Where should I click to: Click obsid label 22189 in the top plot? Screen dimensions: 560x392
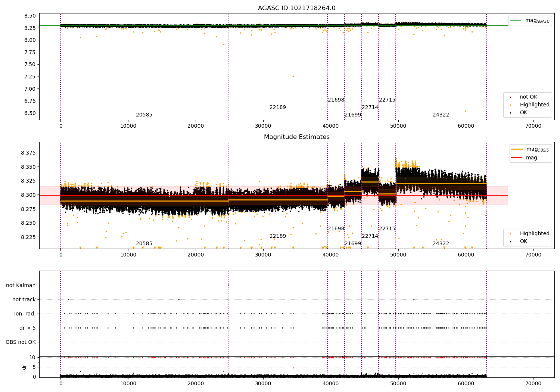click(278, 108)
